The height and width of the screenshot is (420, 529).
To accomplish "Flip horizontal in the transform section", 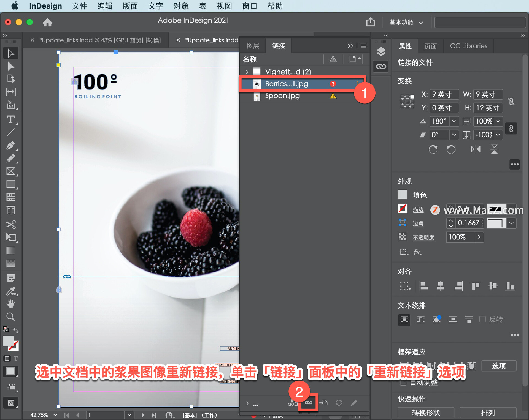I will 476,149.
